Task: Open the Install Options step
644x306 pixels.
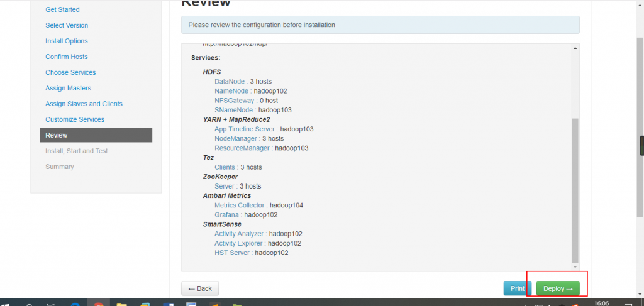Action: point(67,41)
